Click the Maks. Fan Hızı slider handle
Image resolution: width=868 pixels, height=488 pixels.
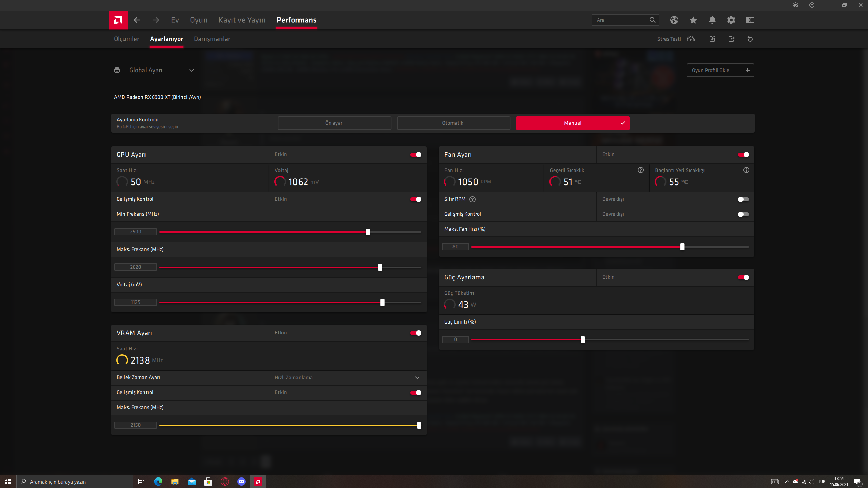point(682,247)
